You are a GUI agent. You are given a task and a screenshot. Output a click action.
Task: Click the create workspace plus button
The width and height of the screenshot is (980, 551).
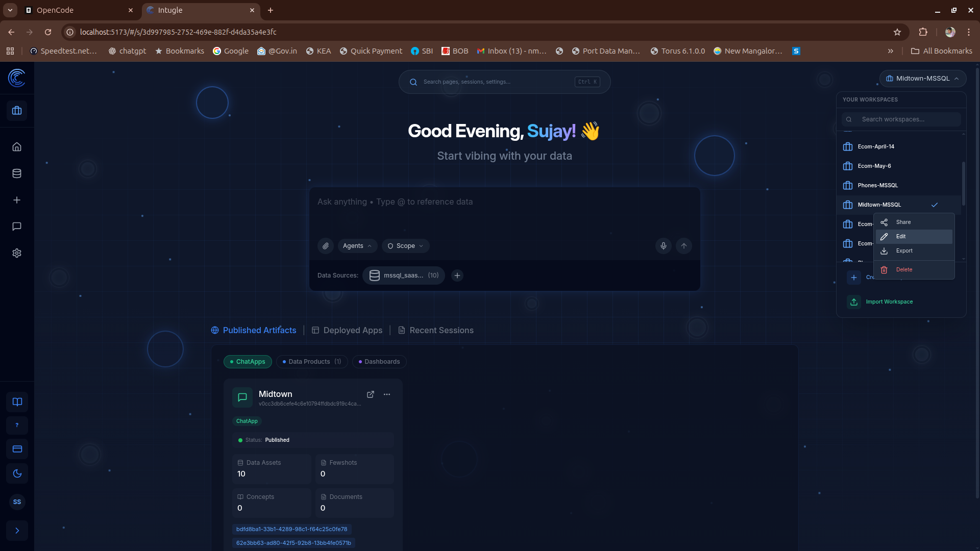point(854,278)
